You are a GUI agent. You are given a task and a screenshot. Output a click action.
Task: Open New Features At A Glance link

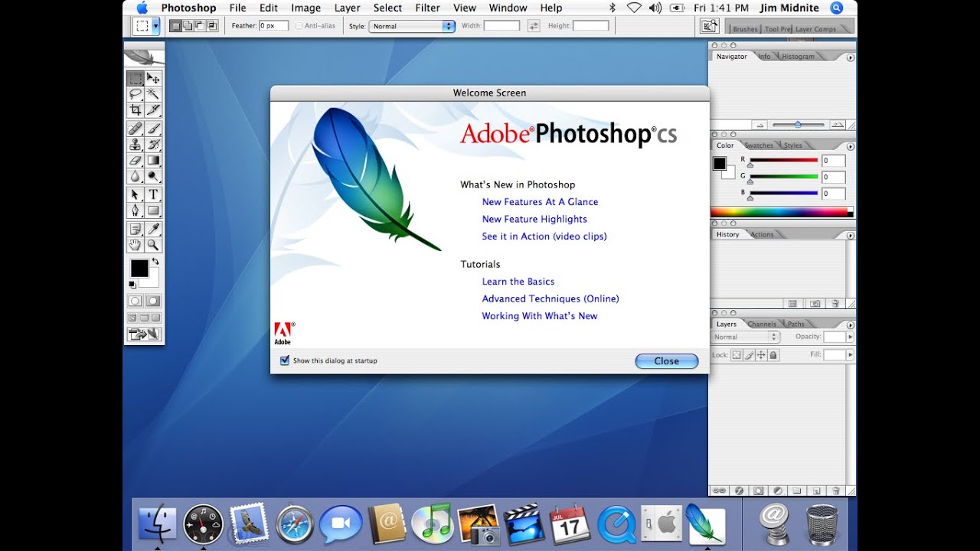tap(540, 202)
